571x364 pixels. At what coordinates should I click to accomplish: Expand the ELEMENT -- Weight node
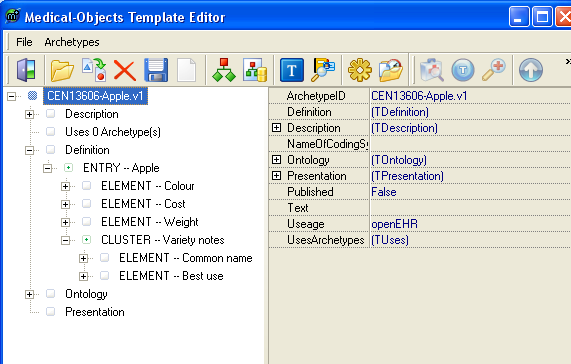(66, 222)
